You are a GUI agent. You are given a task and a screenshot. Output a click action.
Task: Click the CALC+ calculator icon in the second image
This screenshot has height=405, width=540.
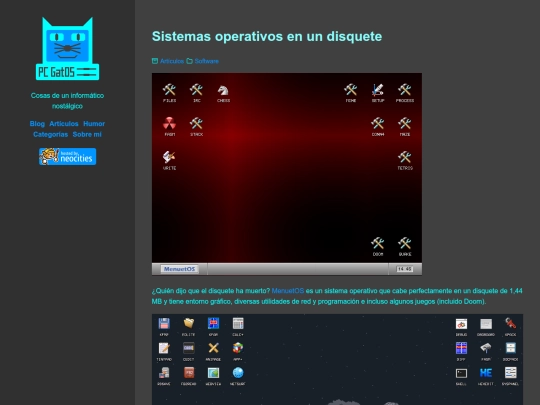coord(238,326)
